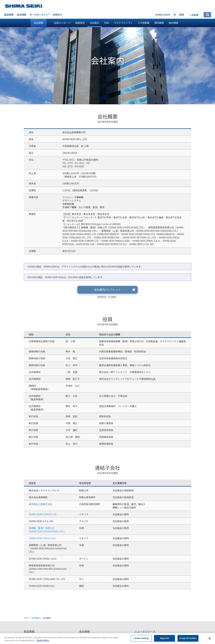Click officer name 一柳 良雄
Image resolution: width=215 pixels, height=644 pixels.
[x=72, y=372]
